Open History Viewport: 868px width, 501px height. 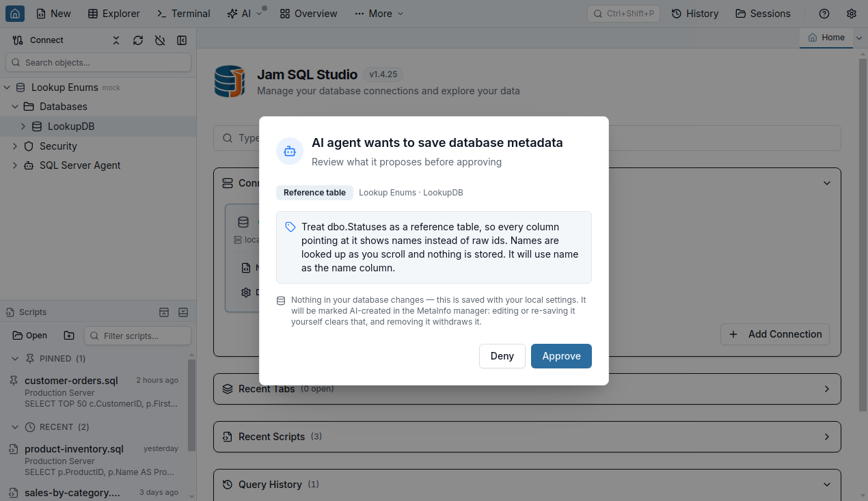point(695,14)
